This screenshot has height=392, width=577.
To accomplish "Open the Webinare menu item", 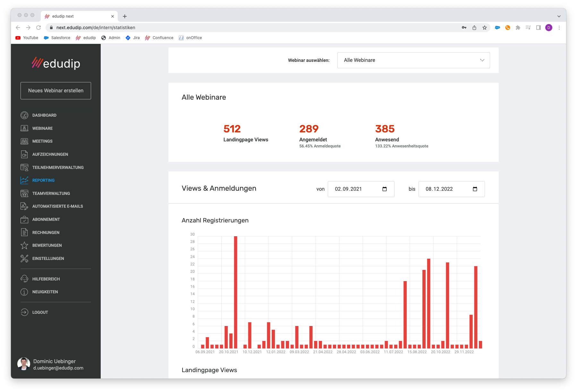I will point(42,128).
